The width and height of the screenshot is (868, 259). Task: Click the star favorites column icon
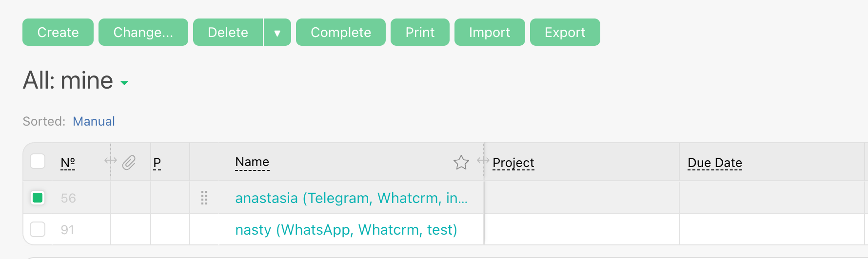[461, 162]
